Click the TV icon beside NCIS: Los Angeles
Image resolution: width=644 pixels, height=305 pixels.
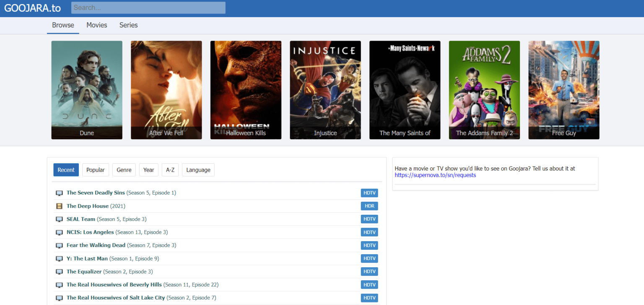(x=59, y=232)
